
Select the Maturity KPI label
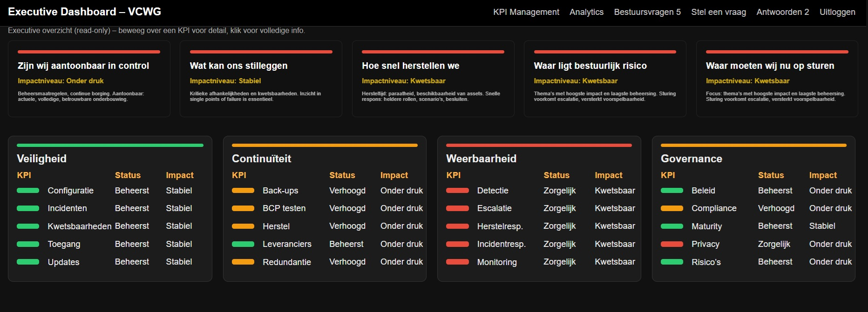(x=707, y=226)
